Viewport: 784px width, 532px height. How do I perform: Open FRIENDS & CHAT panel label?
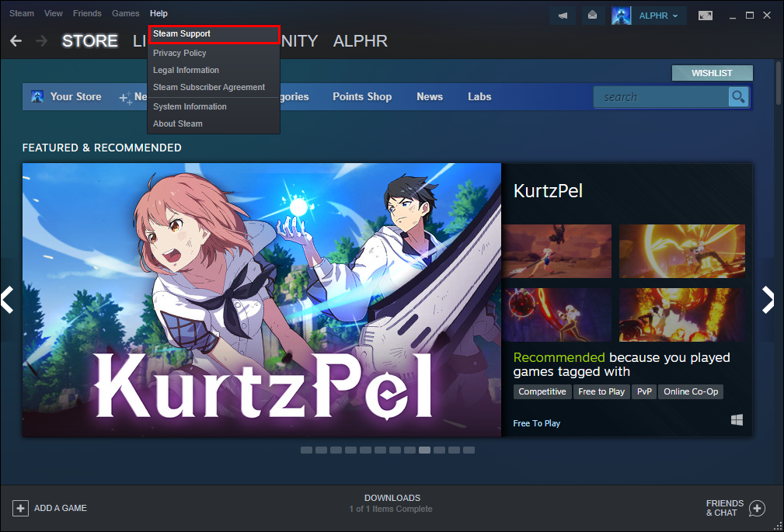pos(725,508)
